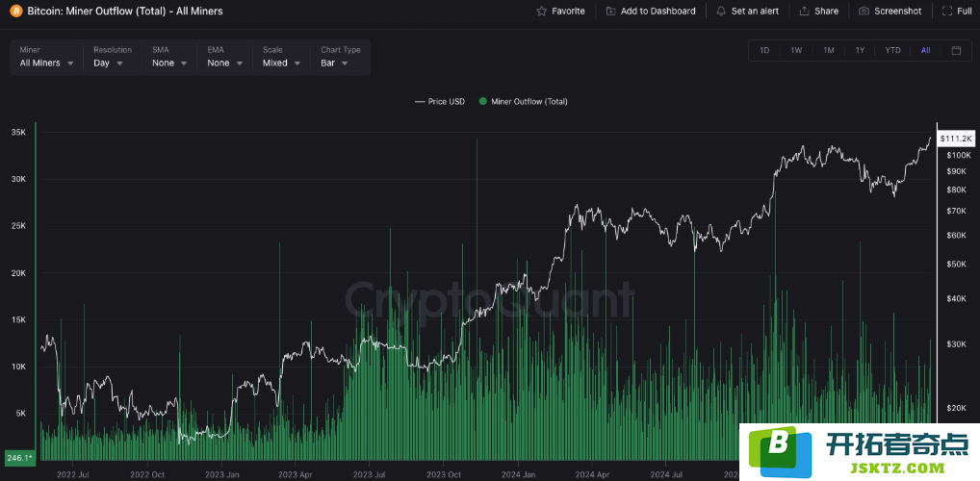
Task: Open the Miner All Miners dropdown
Action: point(47,57)
